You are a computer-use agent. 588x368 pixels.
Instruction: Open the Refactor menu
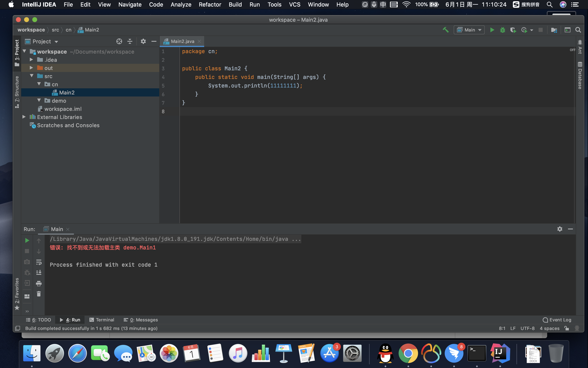pyautogui.click(x=210, y=4)
